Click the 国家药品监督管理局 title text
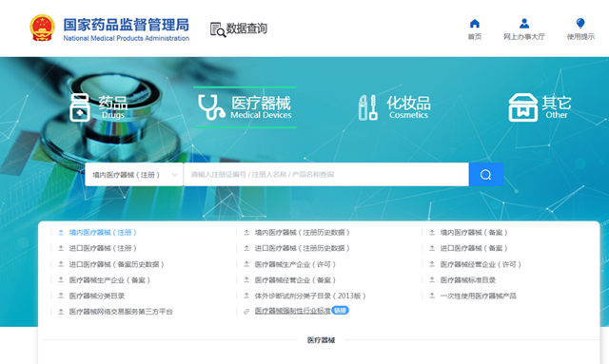Viewport: 609px width, 364px height. coord(127,25)
